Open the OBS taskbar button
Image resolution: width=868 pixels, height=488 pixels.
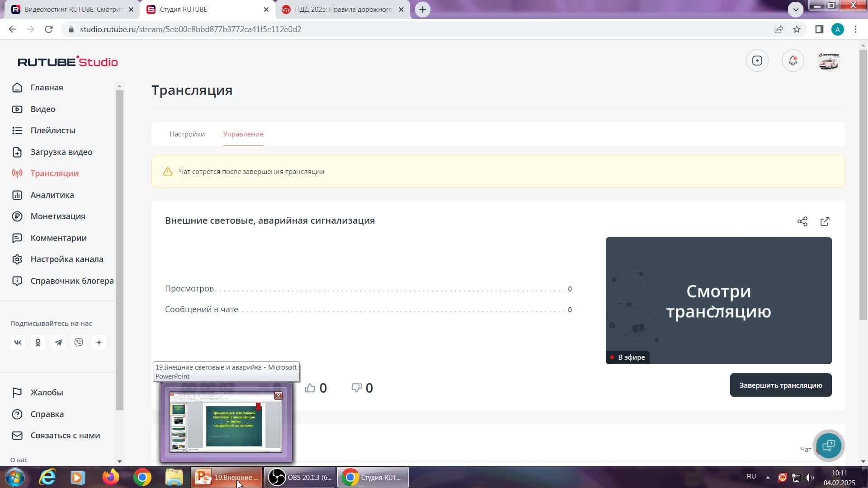pyautogui.click(x=300, y=478)
